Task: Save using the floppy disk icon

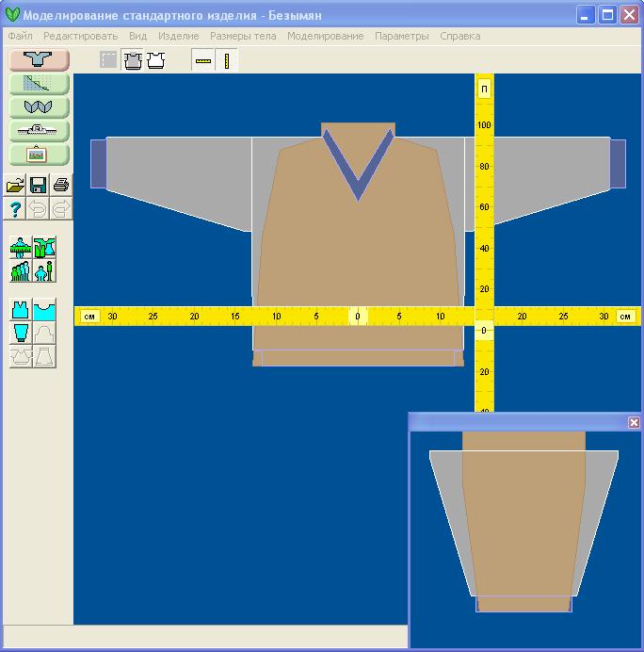Action: pyautogui.click(x=38, y=185)
